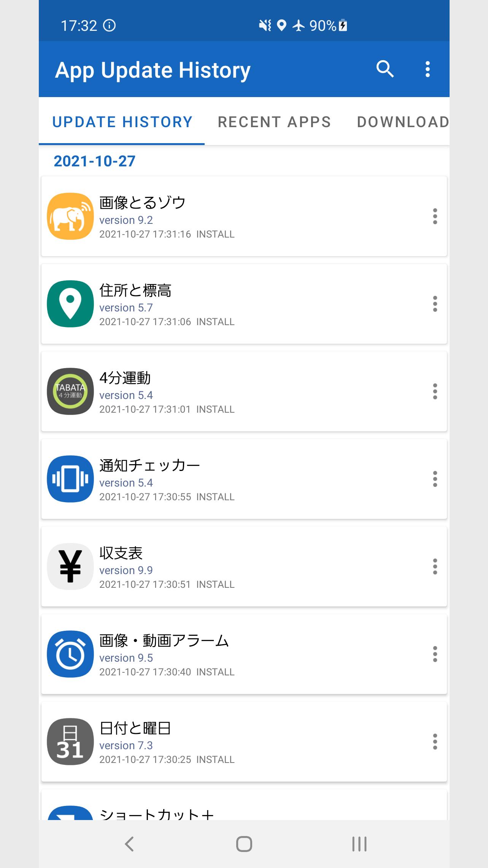Image resolution: width=488 pixels, height=868 pixels.
Task: Select the Update History tab
Action: [122, 122]
